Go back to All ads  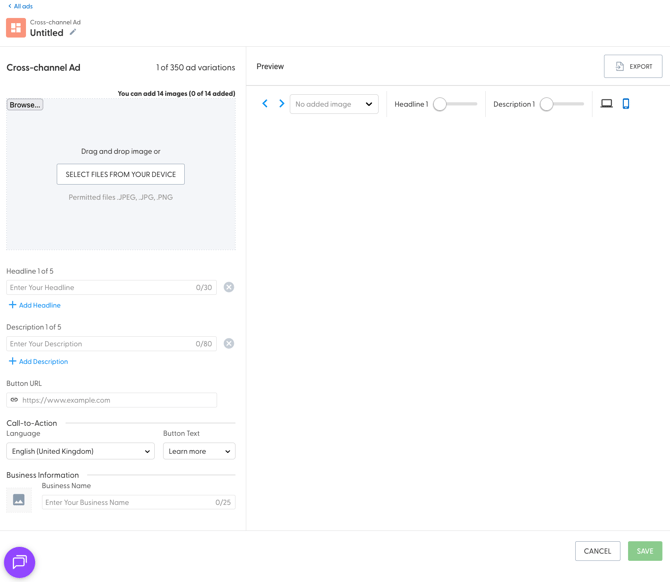[20, 6]
